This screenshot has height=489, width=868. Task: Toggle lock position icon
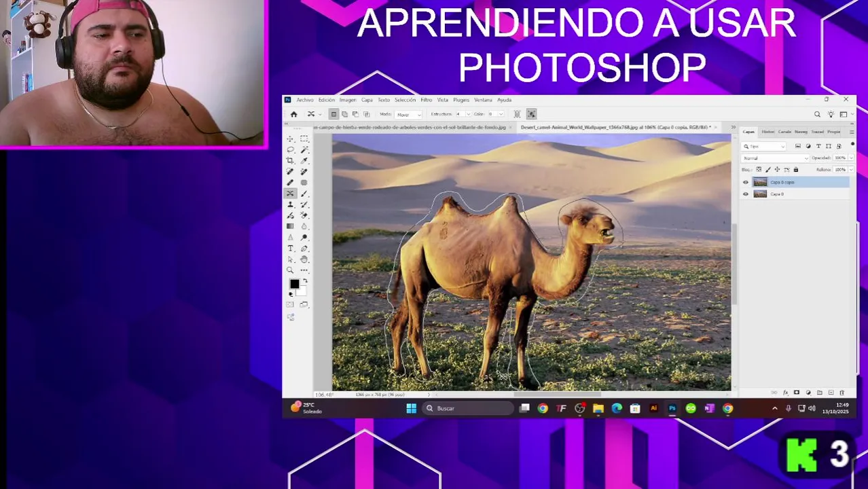coord(777,169)
